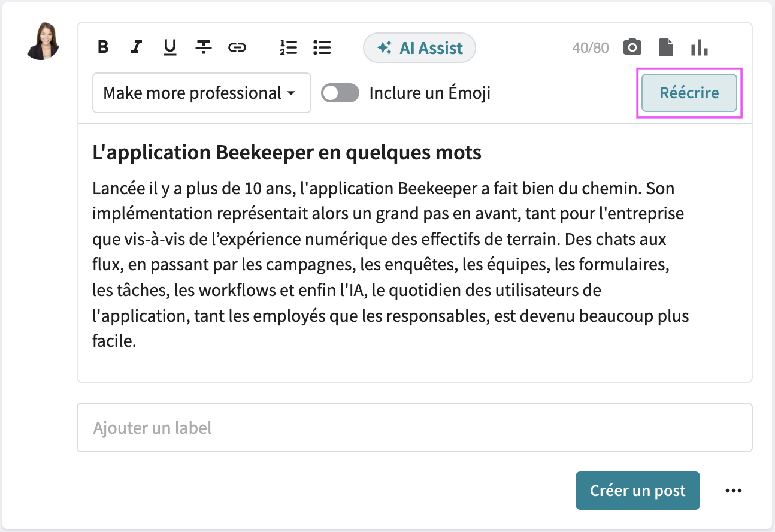
Task: Open AI Assist
Action: [x=419, y=48]
